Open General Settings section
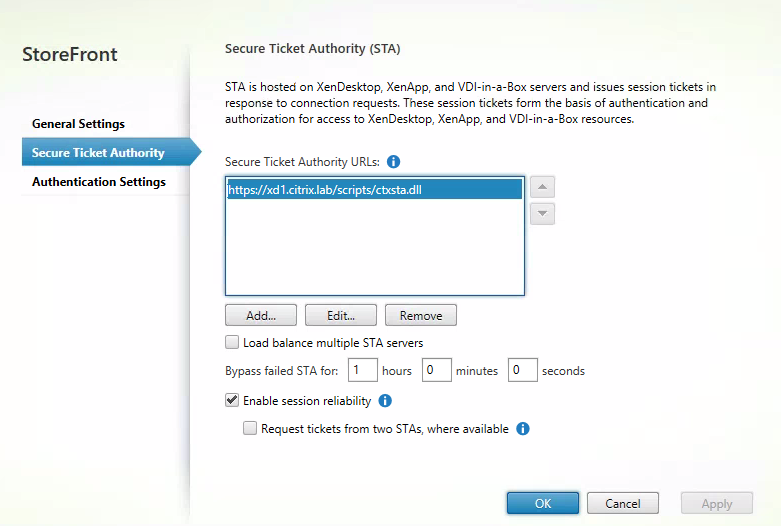 79,124
